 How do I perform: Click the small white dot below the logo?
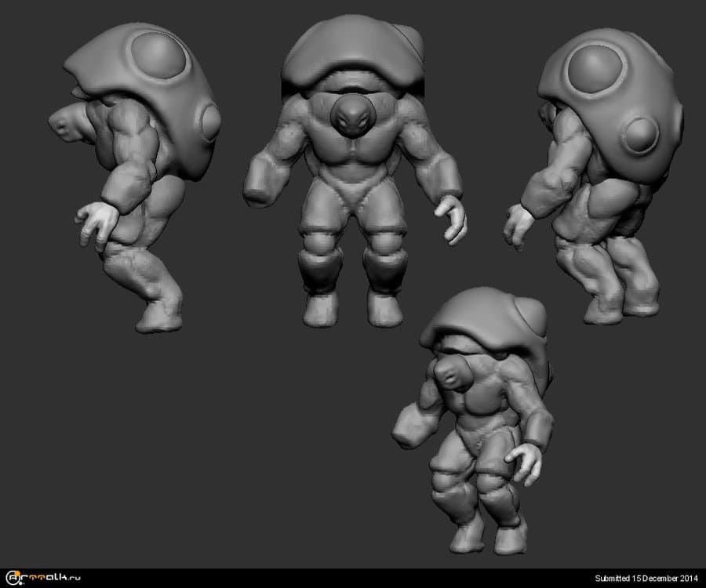coord(20,583)
